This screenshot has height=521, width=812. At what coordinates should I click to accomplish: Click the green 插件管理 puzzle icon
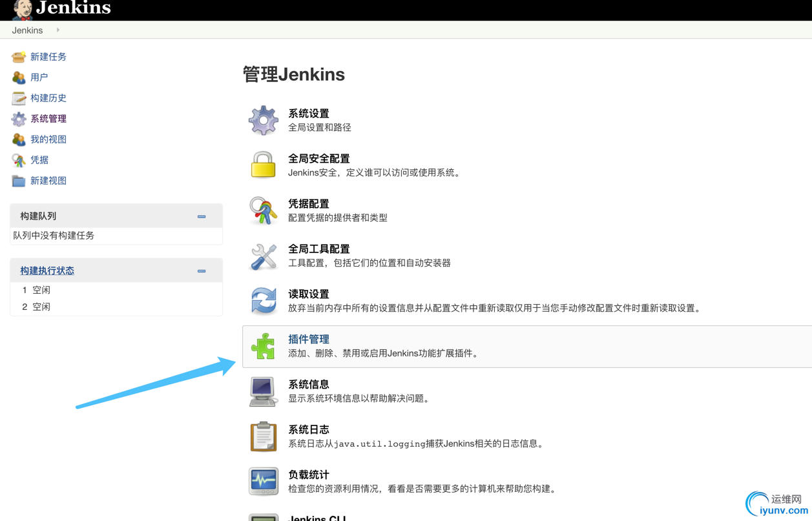click(264, 346)
